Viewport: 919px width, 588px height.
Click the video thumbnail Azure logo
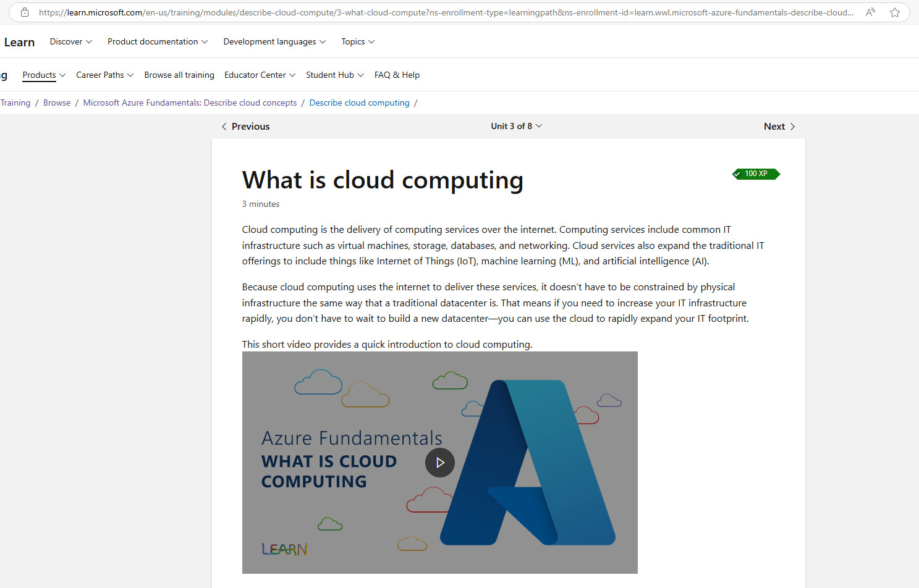[527, 463]
